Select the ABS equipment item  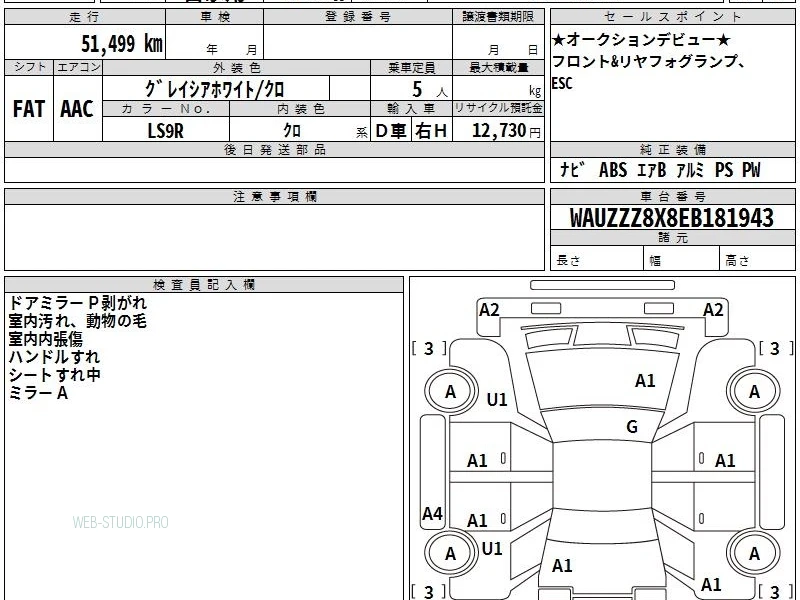[x=613, y=170]
